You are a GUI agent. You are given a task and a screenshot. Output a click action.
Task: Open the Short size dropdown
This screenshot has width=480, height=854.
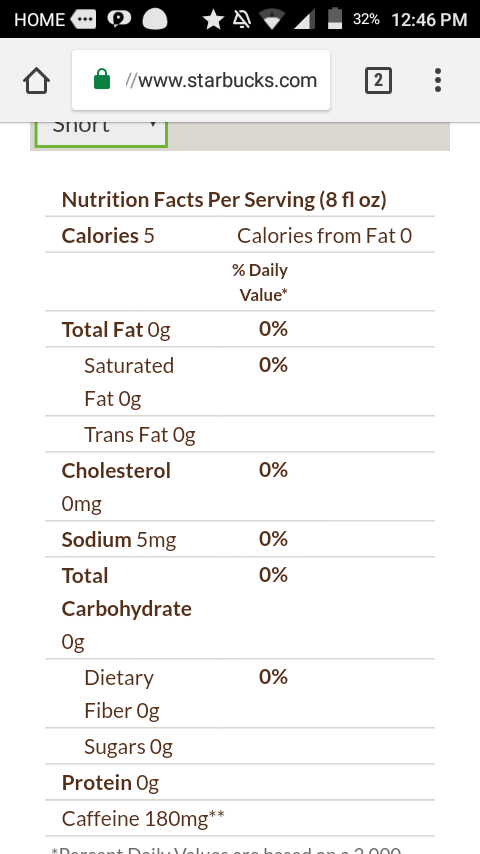pos(101,129)
